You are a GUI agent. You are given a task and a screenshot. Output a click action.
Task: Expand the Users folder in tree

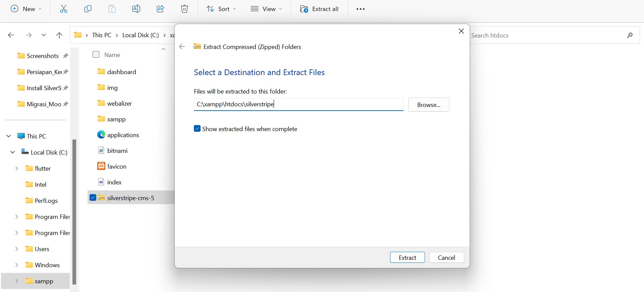(x=17, y=249)
